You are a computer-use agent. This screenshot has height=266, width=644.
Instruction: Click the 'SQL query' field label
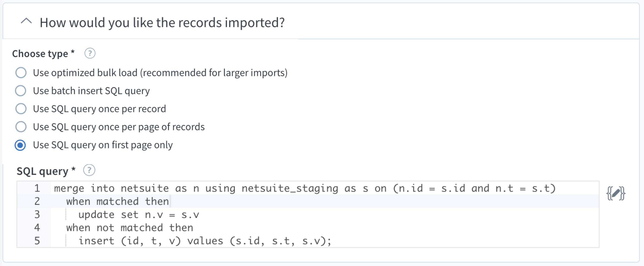(x=43, y=171)
